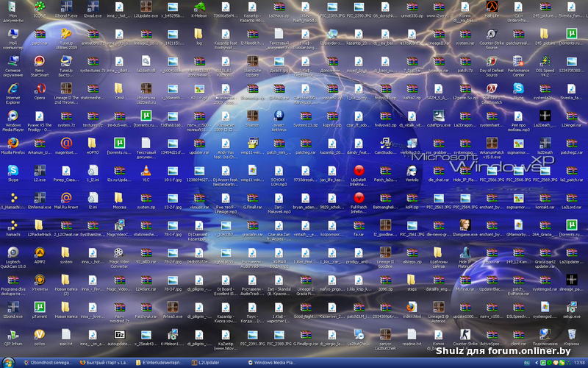Select Half-Life 2 Deathmatch icon

click(x=492, y=88)
